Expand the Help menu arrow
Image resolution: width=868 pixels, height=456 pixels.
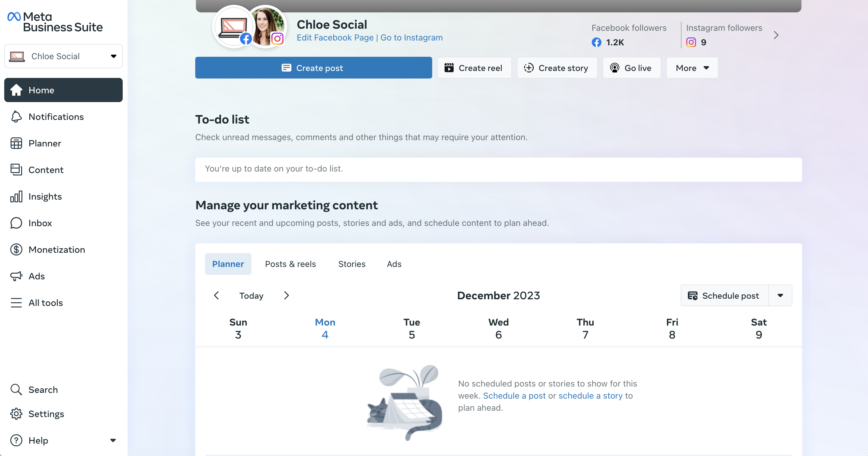tap(113, 440)
